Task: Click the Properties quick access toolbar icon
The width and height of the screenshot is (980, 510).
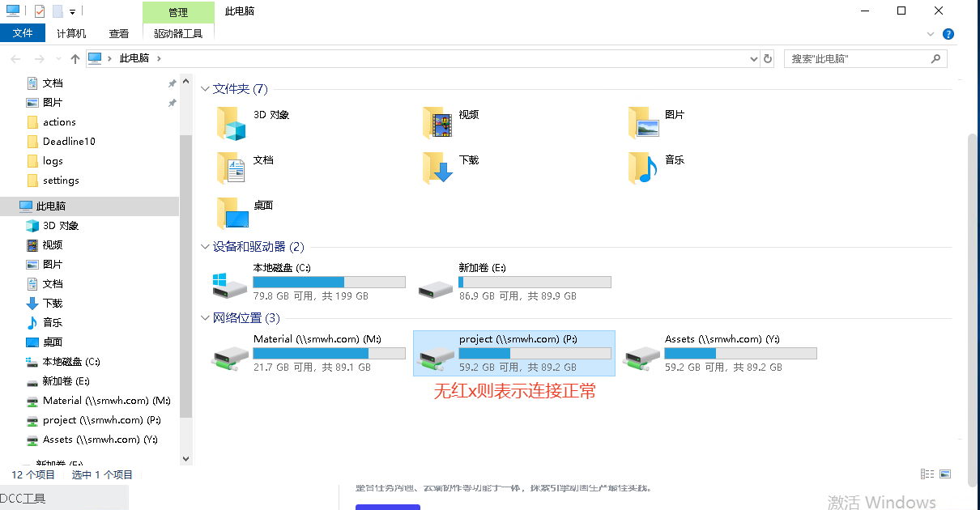Action: pos(40,11)
